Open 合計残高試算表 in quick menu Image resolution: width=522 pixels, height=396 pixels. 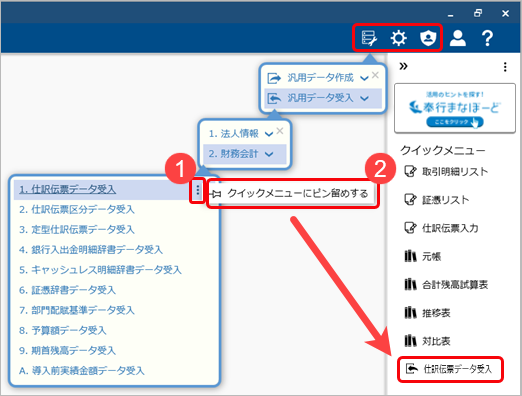tap(446, 285)
